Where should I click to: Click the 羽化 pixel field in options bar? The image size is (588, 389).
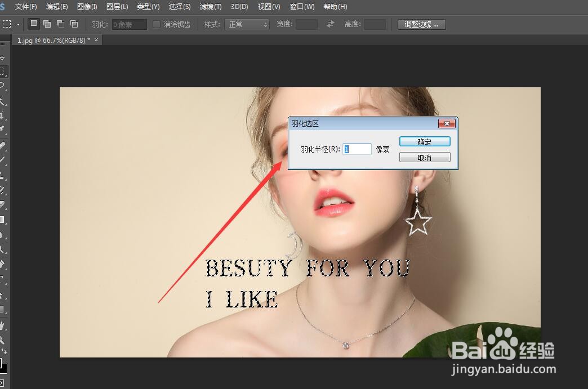click(130, 25)
